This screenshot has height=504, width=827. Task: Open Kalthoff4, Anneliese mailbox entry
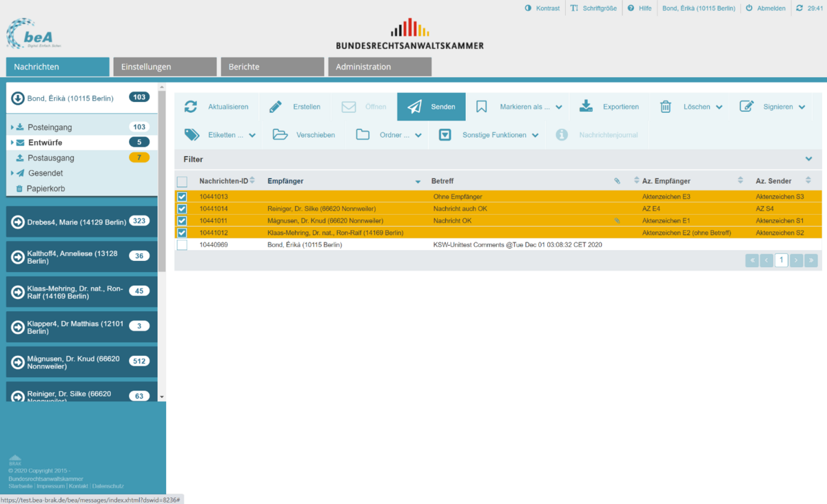[x=82, y=258]
